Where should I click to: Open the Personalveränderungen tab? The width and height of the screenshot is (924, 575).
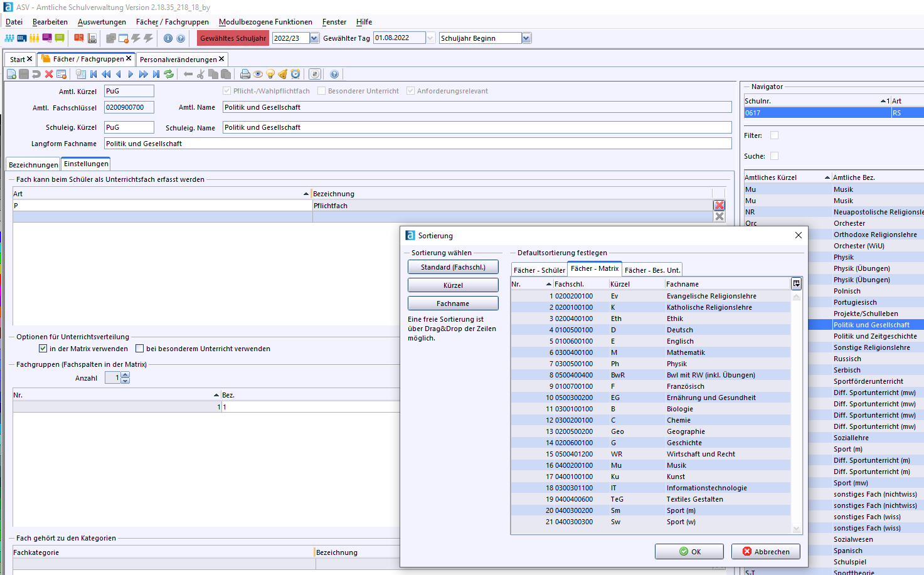[178, 60]
